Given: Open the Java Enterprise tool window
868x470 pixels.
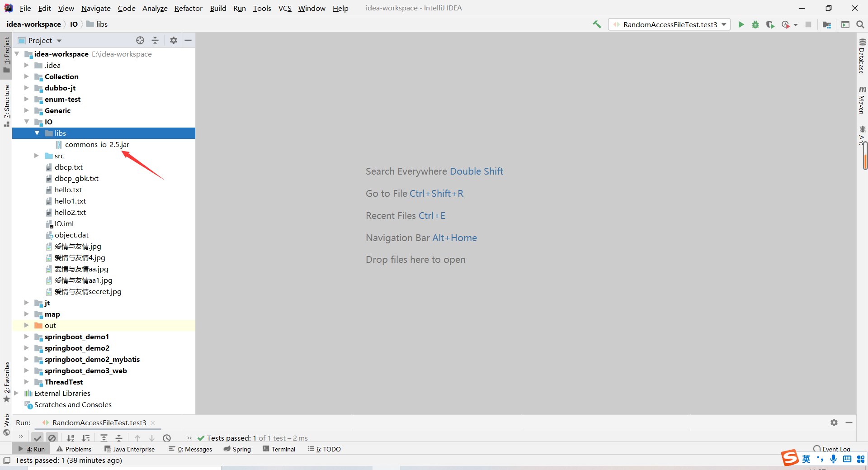Looking at the screenshot, I should pos(129,449).
